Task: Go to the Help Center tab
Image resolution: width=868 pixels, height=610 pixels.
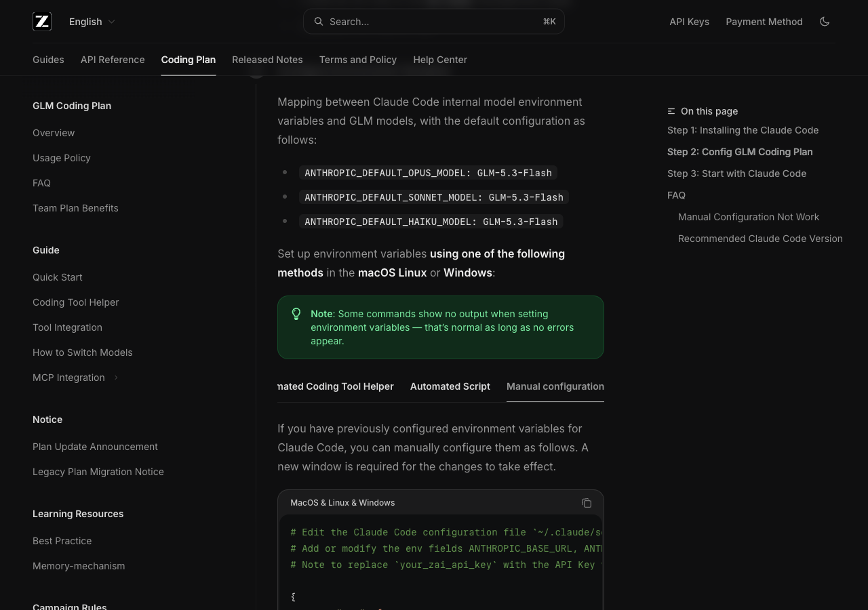Action: (440, 60)
